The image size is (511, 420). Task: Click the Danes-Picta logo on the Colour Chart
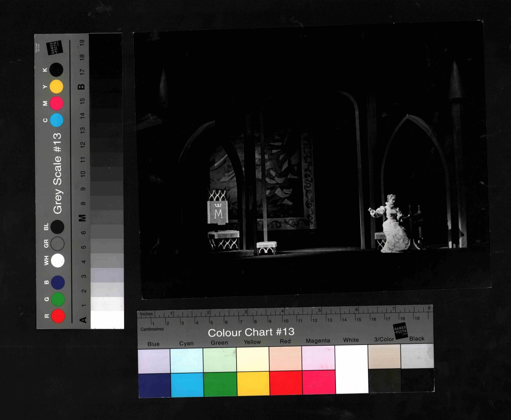400,331
